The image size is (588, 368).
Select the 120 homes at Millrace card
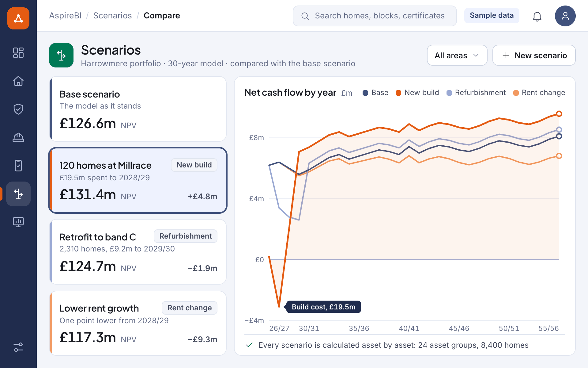(x=138, y=180)
